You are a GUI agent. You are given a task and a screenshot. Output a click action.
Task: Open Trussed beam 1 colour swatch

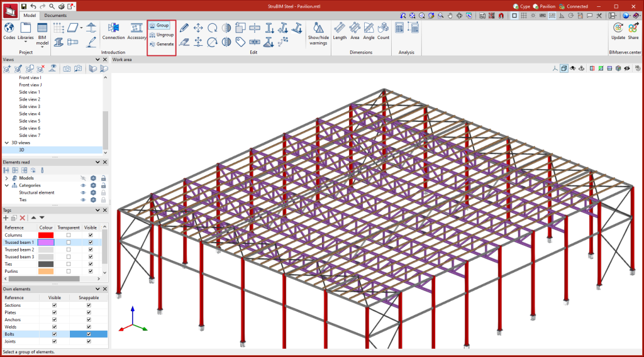(46, 243)
